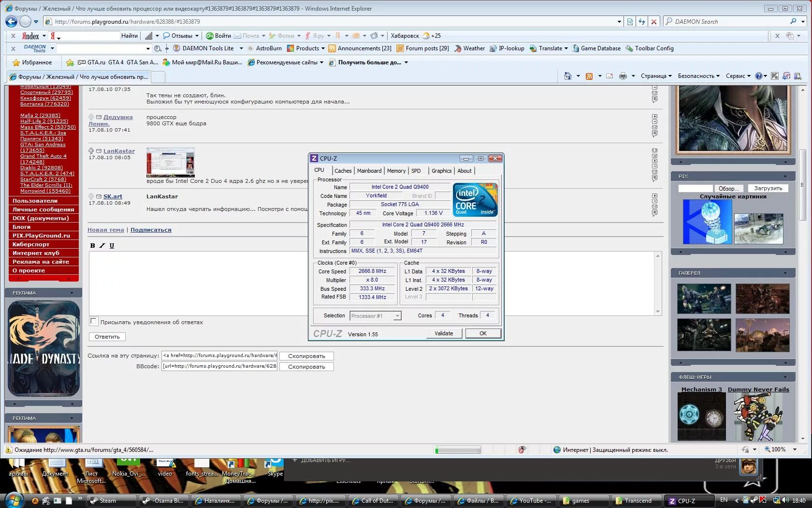Switch to the Mainboard tab in CPU-Z

(369, 171)
